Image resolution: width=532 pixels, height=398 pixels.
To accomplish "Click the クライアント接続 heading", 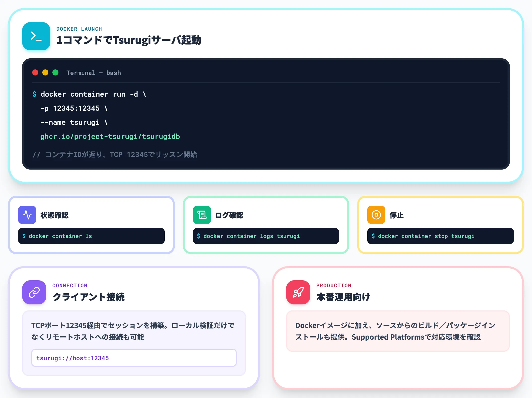I will [88, 297].
